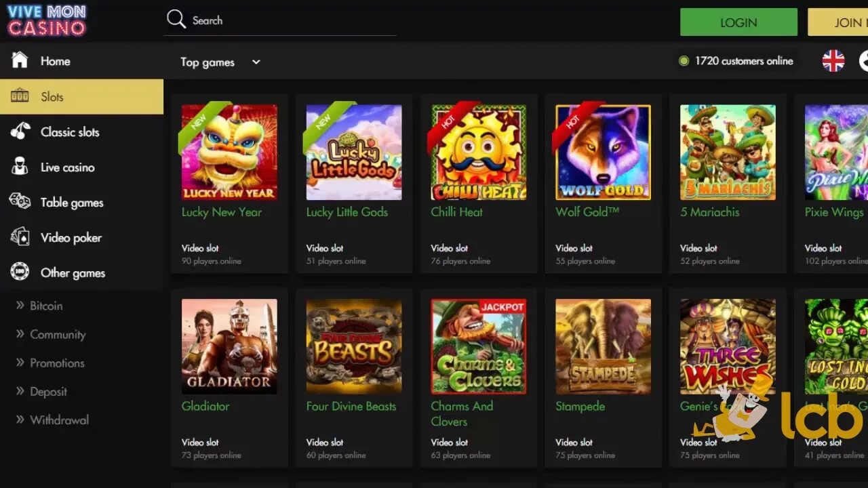
Task: Click the Other games chip icon
Action: (x=20, y=272)
